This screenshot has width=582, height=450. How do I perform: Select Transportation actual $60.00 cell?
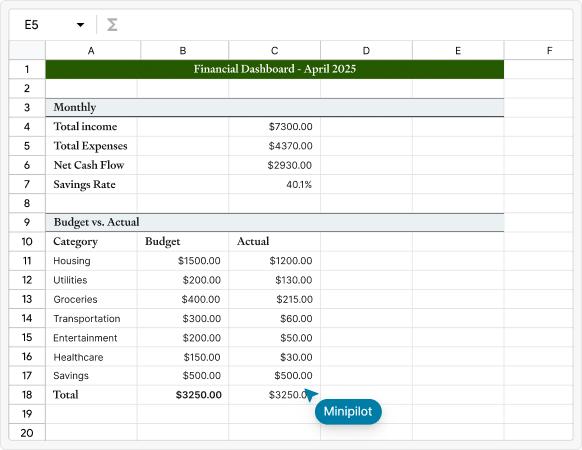275,318
